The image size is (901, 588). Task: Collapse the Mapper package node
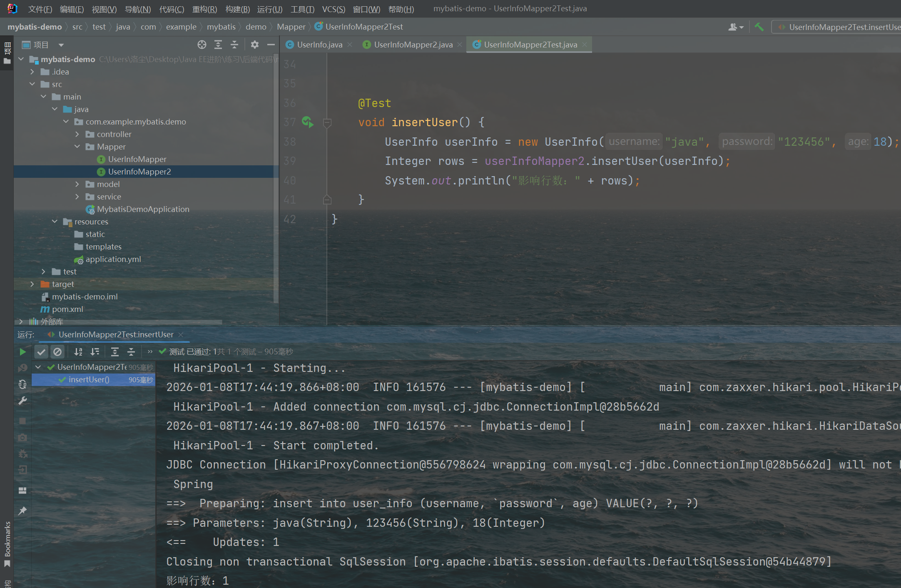point(77,147)
